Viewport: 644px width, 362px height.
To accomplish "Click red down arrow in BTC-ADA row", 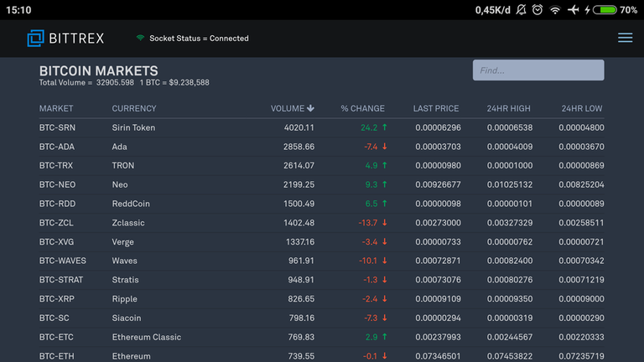I will [x=385, y=147].
